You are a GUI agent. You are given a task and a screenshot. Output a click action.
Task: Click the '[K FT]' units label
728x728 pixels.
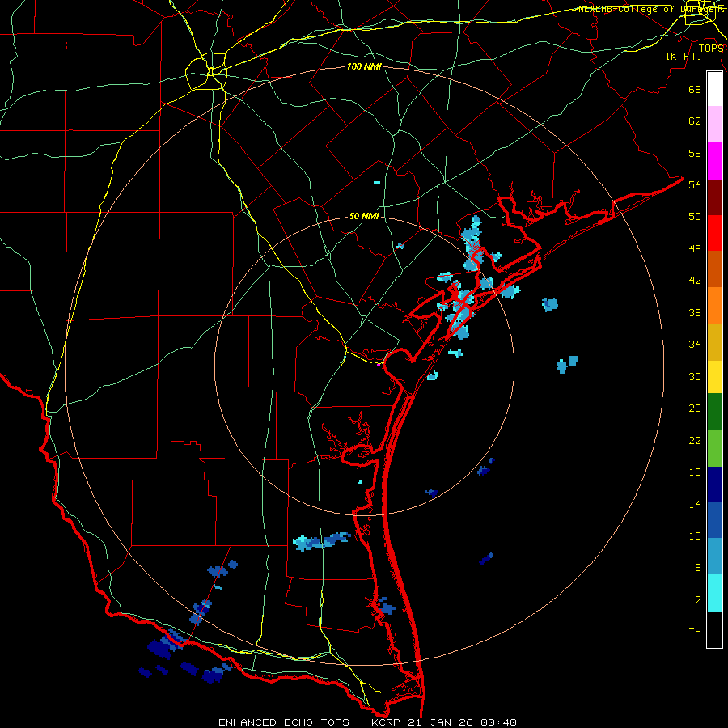(684, 56)
